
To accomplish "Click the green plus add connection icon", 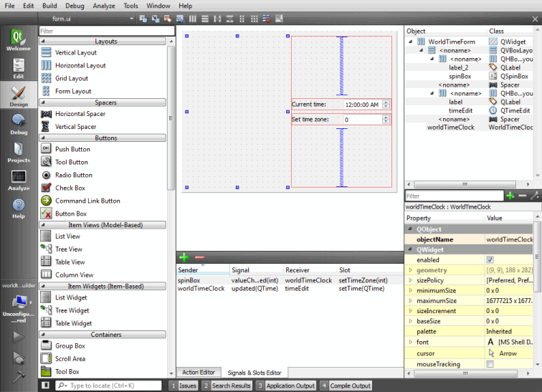I will [x=184, y=257].
